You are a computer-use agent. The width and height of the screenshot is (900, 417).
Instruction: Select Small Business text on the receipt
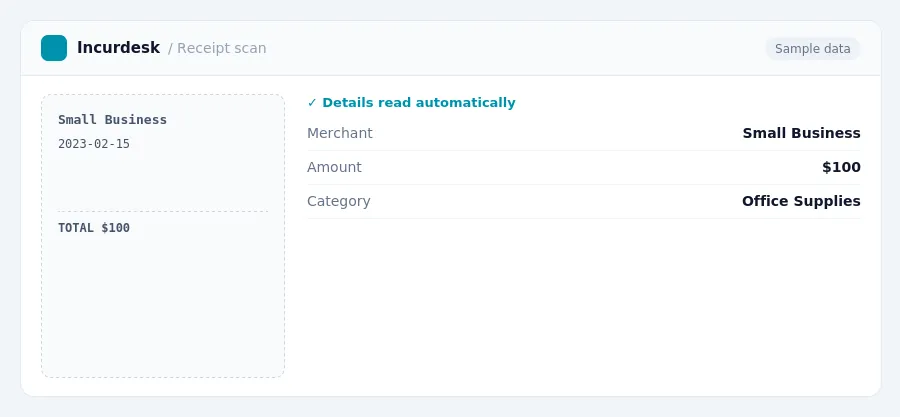pyautogui.click(x=112, y=120)
